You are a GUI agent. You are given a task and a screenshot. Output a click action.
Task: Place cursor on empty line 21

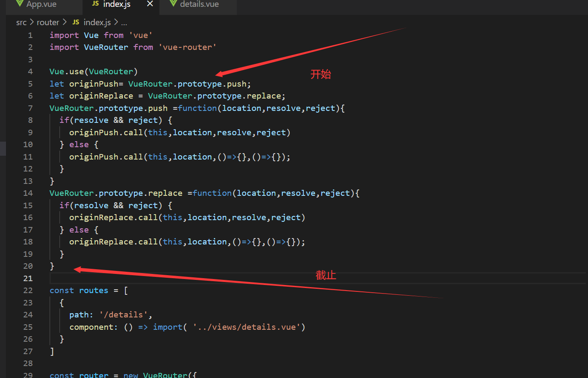point(318,279)
